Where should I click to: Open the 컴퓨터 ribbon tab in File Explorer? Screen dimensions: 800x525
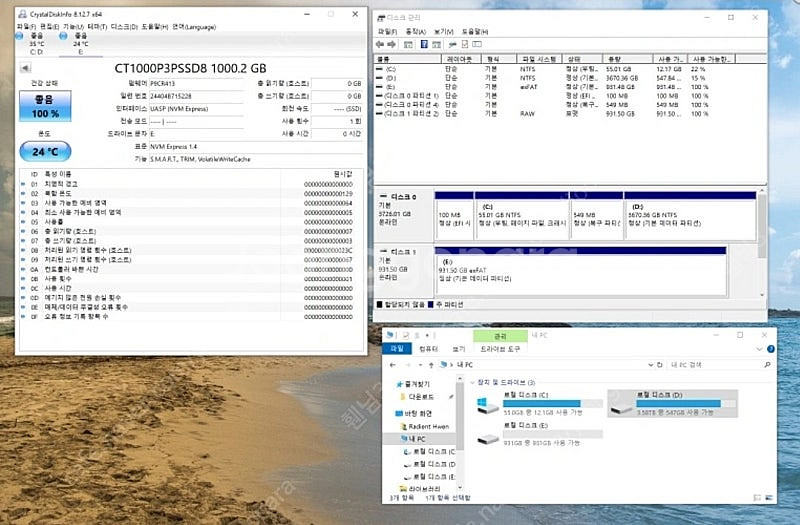point(428,348)
